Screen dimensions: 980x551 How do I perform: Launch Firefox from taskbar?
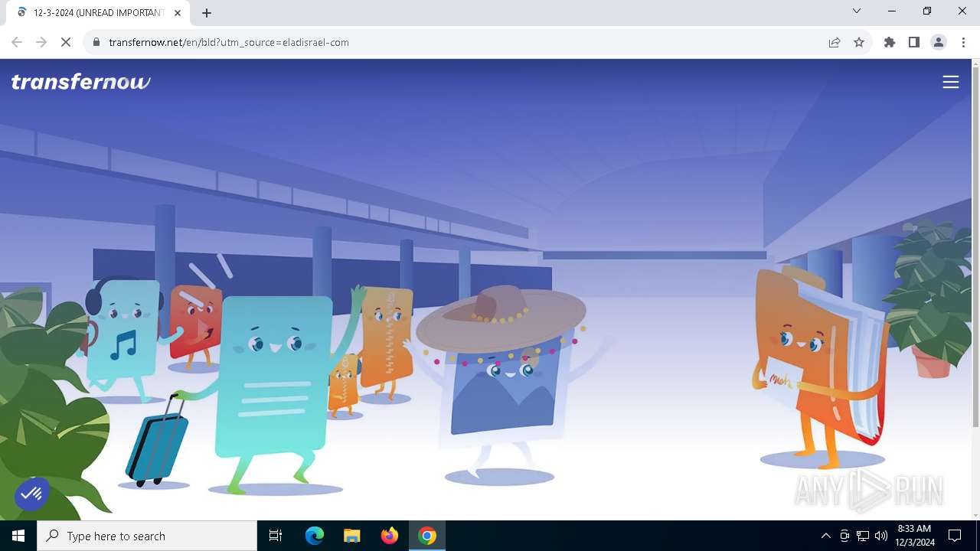pyautogui.click(x=390, y=536)
